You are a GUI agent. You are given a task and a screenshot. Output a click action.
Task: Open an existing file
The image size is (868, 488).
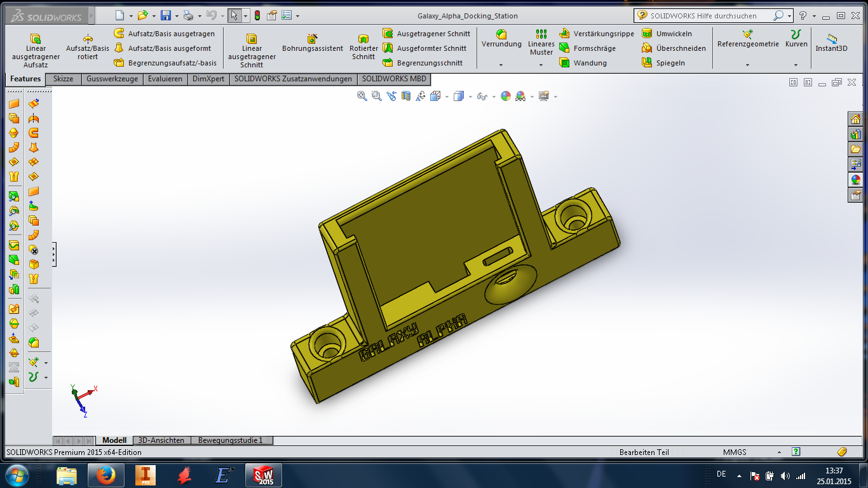click(x=142, y=15)
